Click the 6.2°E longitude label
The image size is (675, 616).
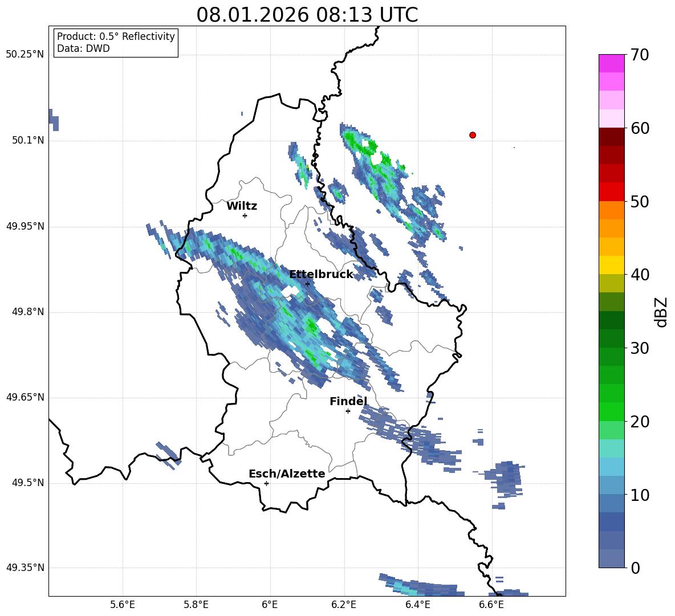point(344,605)
